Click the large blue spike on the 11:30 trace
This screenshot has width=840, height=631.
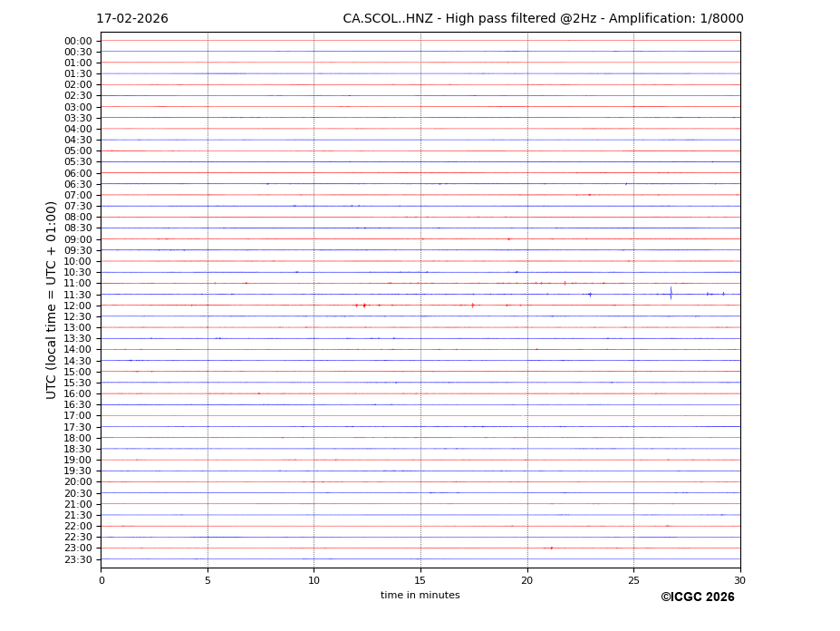point(671,293)
